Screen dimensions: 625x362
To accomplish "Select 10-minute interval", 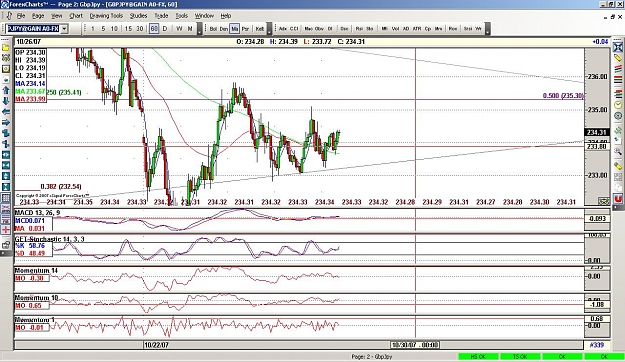I will (x=114, y=29).
